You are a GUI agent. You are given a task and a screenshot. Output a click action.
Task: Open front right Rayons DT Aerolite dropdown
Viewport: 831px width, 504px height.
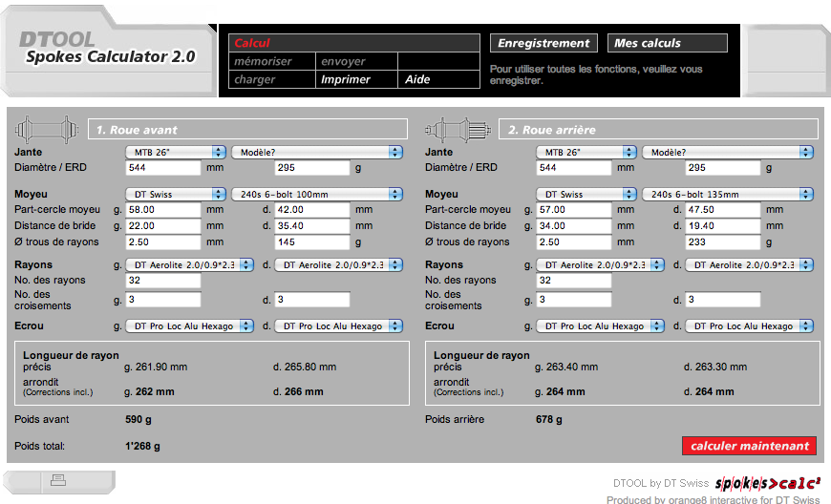(339, 264)
